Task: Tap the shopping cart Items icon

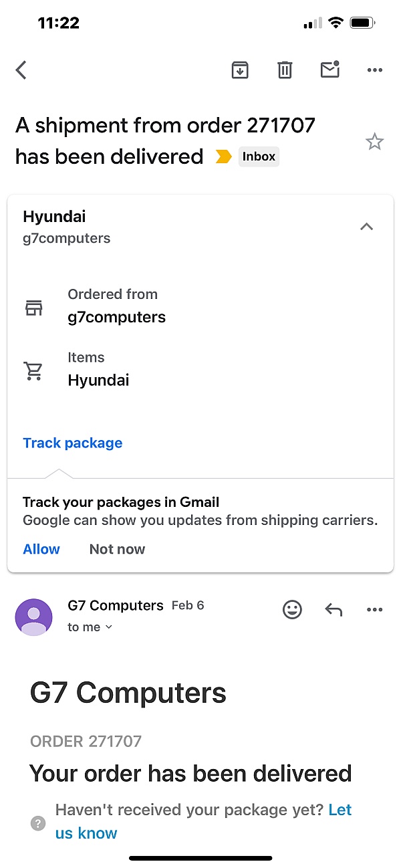Action: (33, 370)
